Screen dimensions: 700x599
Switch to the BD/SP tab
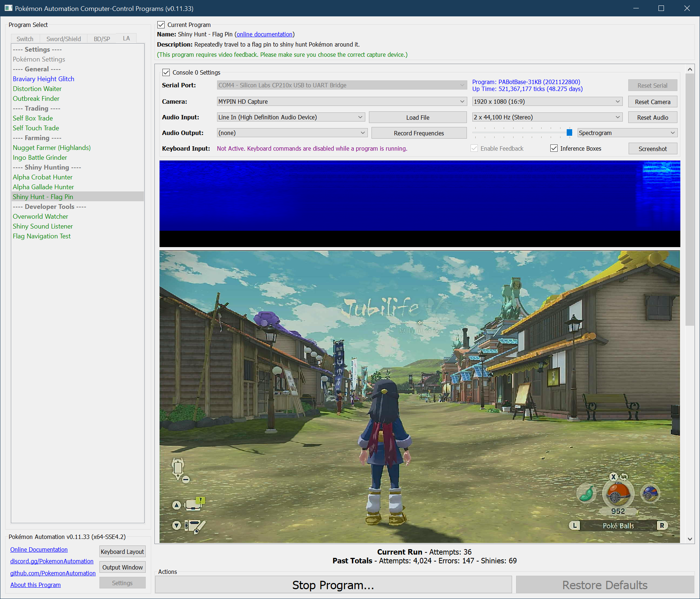tap(102, 39)
